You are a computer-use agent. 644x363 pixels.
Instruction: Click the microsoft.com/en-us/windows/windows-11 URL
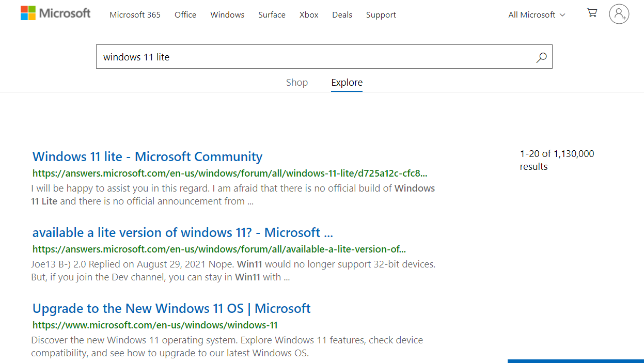click(x=155, y=325)
